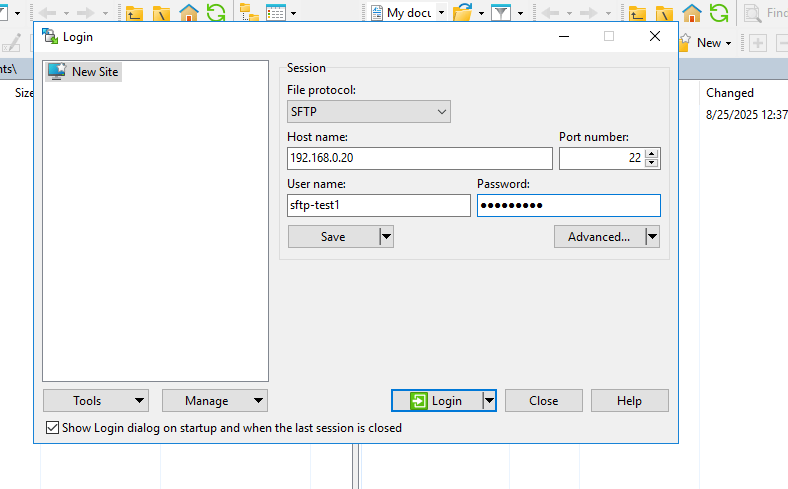Viewport: 788px width, 489px height.
Task: Click the Find files magnifier icon
Action: coord(753,13)
